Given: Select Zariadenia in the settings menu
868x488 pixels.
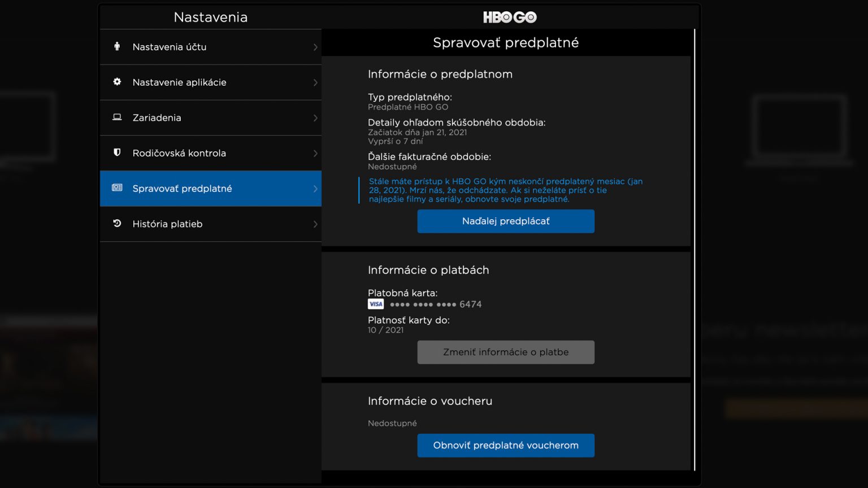Looking at the screenshot, I should click(x=211, y=118).
